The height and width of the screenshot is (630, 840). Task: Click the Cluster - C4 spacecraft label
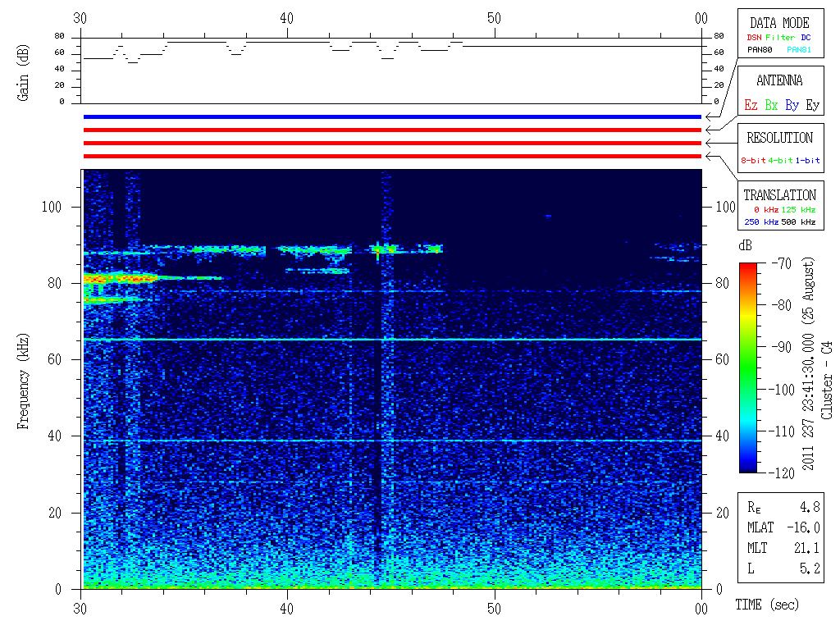tap(827, 380)
